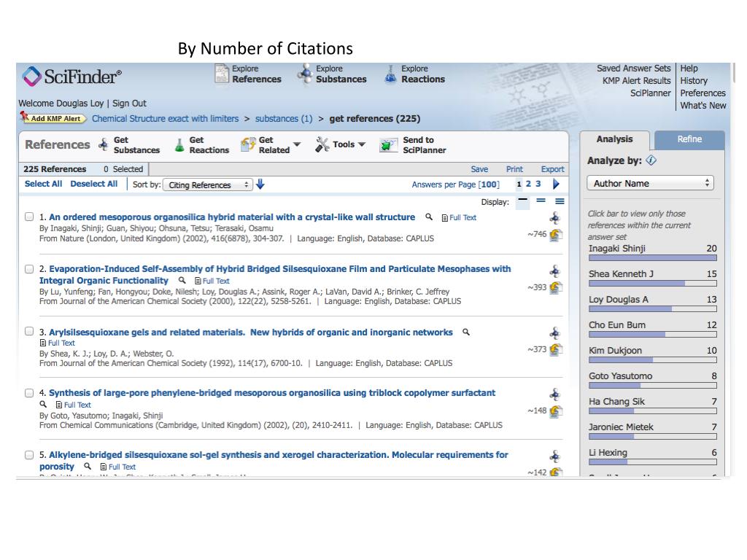Open Analyze by Author Name dropdown
Viewport: 747px width, 560px height.
(650, 183)
